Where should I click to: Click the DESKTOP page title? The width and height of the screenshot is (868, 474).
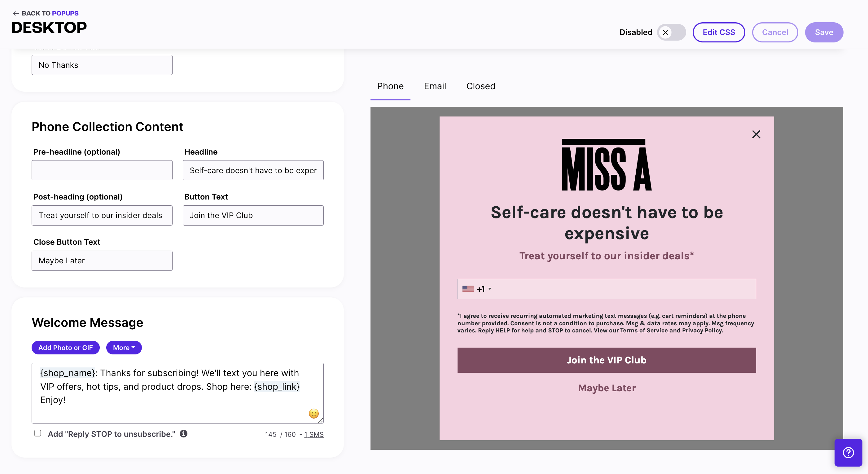[x=49, y=28]
